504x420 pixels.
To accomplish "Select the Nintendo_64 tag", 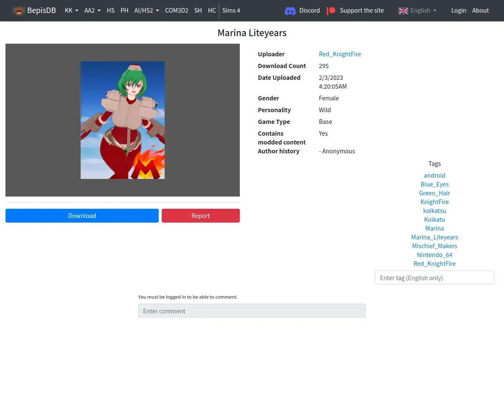I will point(435,255).
